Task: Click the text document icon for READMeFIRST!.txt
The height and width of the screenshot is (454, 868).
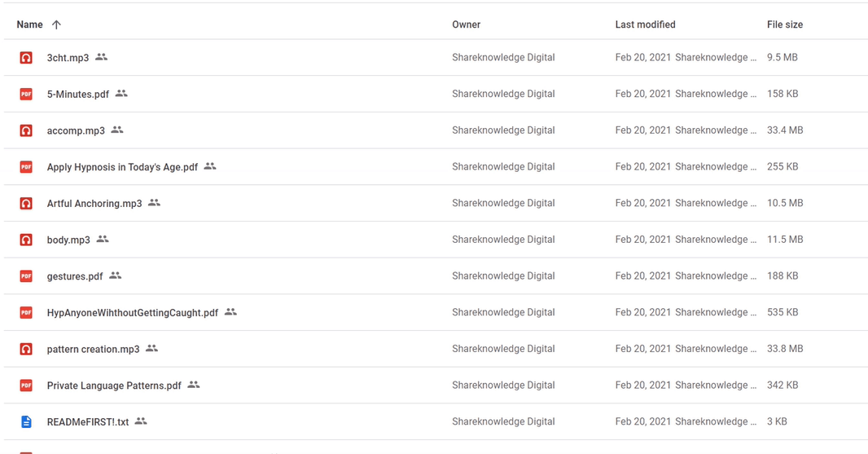Action: (x=26, y=422)
